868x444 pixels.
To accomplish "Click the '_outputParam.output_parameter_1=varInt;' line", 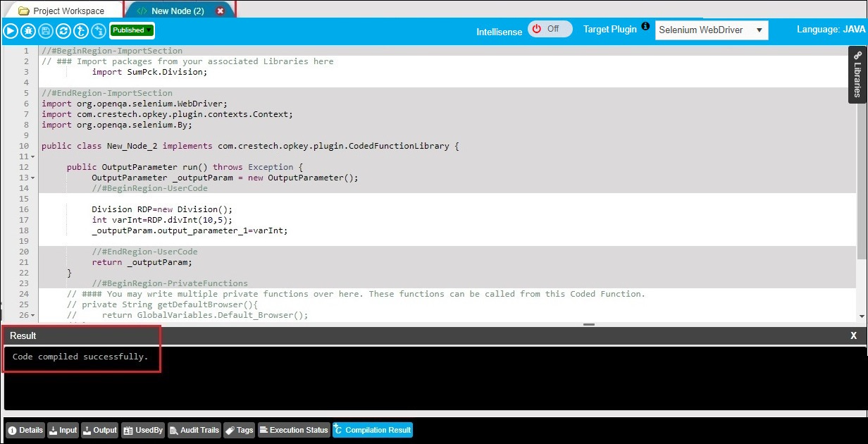I will pos(190,230).
